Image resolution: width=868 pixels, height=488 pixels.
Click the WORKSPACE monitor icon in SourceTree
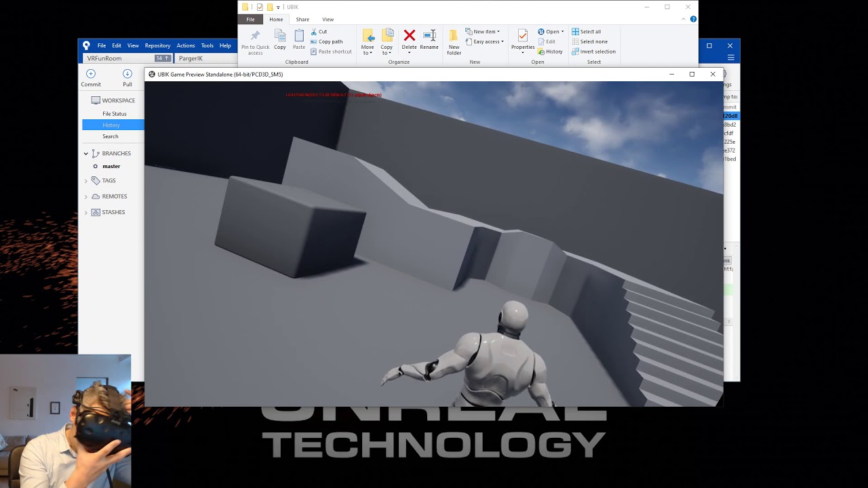(x=96, y=100)
